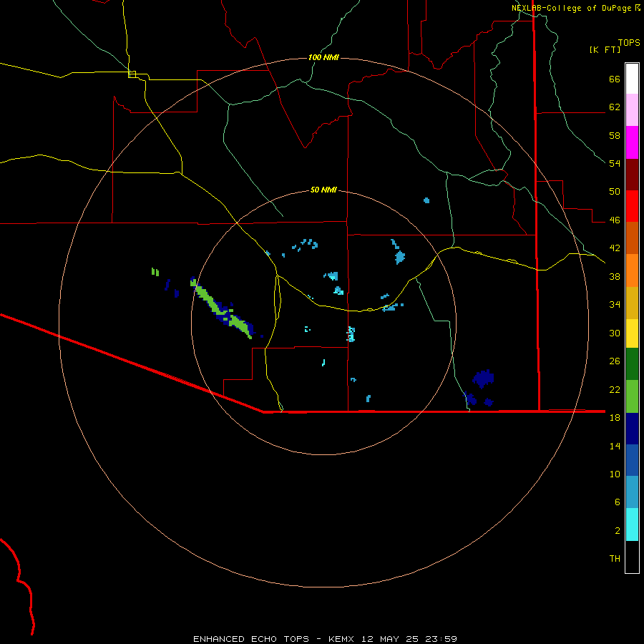Click the 100 NMI range ring label
Image resolution: width=644 pixels, height=644 pixels.
(323, 57)
